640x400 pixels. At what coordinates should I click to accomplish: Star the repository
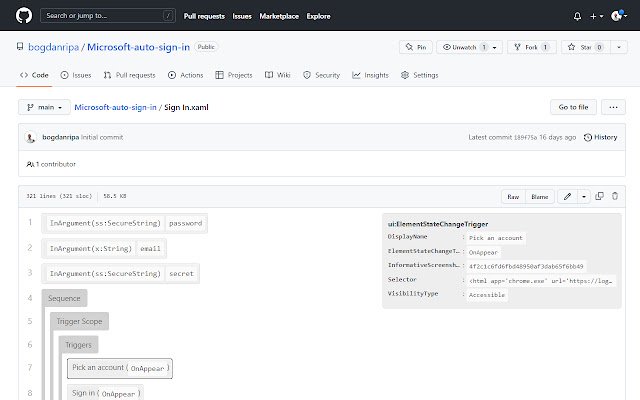click(586, 47)
